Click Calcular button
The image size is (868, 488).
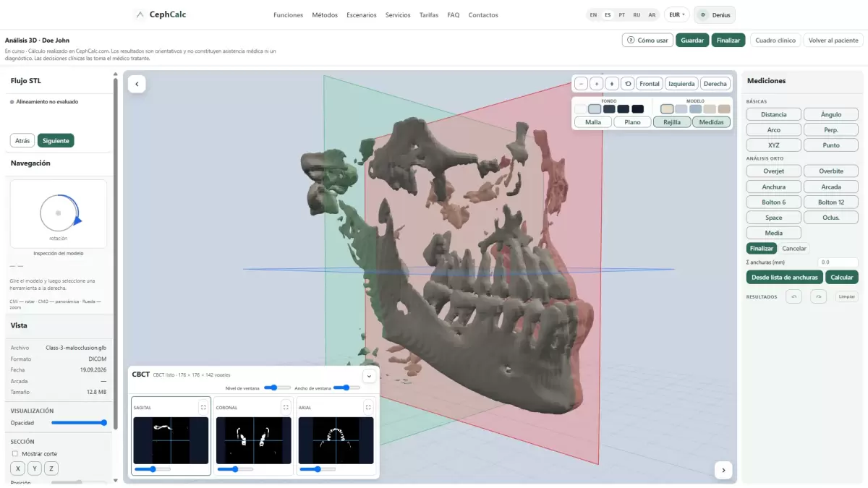[842, 277]
